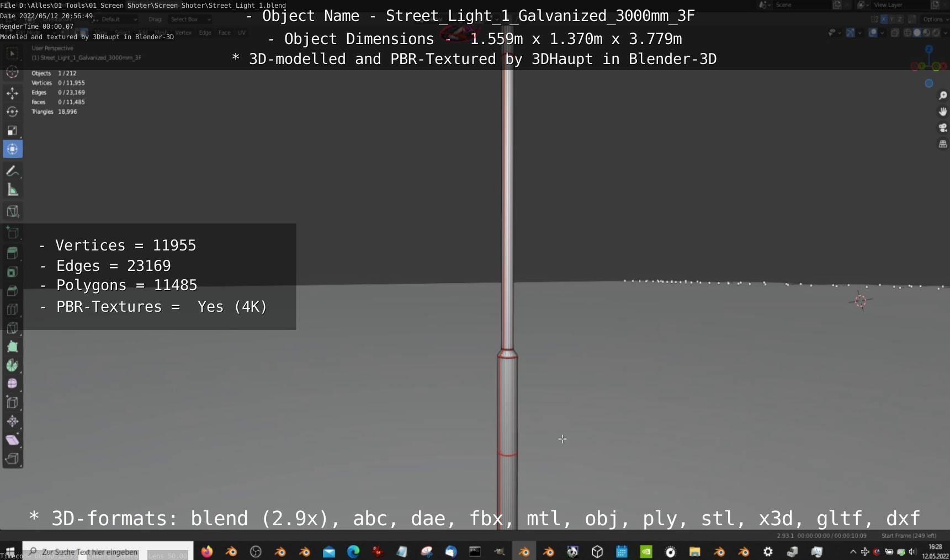
Task: Open the View Layer browse dropdown
Action: [863, 5]
